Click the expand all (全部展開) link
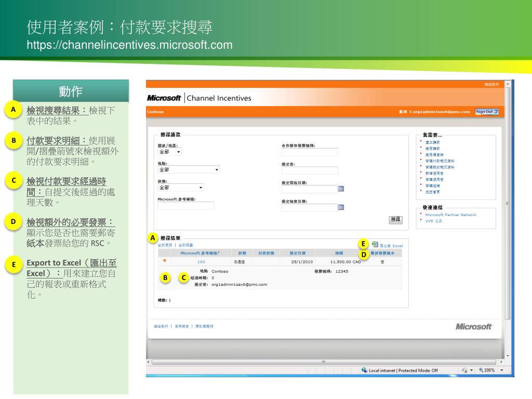Image resolution: width=532 pixels, height=399 pixels. click(165, 245)
